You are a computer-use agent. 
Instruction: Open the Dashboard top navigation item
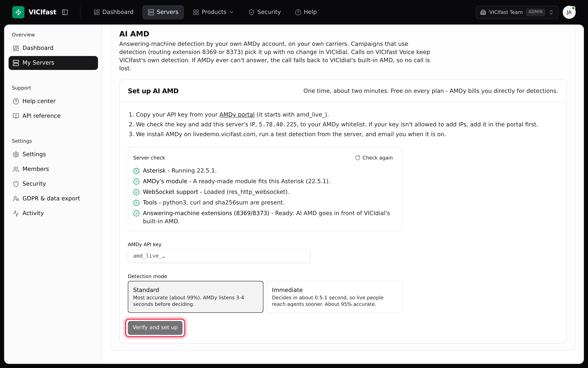[x=114, y=12]
